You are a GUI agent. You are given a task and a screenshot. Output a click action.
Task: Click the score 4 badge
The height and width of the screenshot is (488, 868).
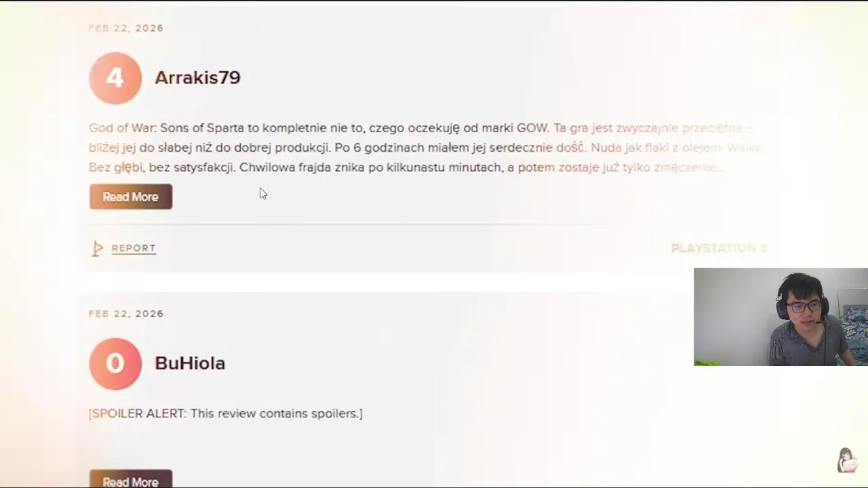coord(115,78)
